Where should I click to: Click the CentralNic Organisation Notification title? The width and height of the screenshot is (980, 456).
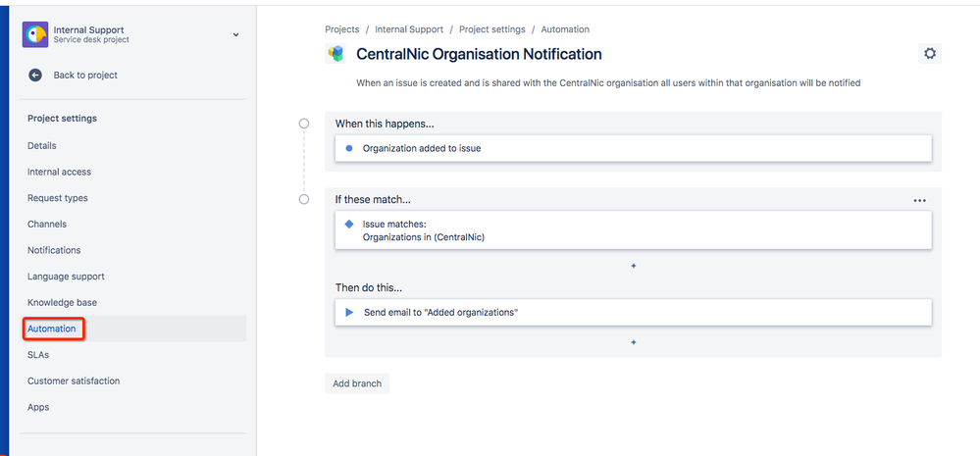pyautogui.click(x=479, y=54)
